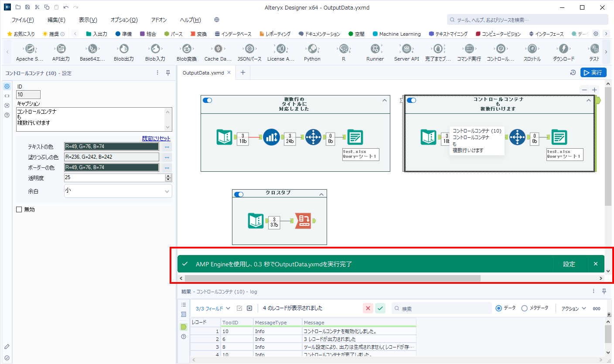Click the Crosstab tool on the canvas
The width and height of the screenshot is (614, 364).
click(304, 221)
